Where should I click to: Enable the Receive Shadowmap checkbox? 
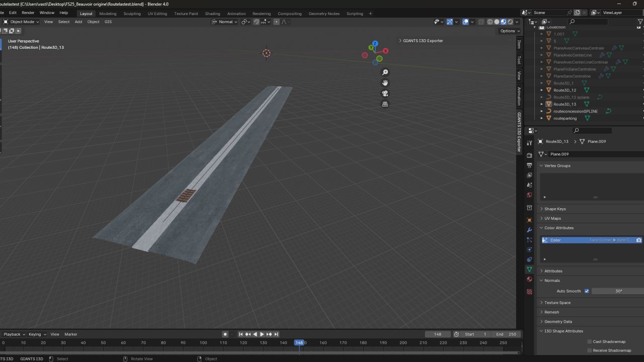[x=590, y=350]
